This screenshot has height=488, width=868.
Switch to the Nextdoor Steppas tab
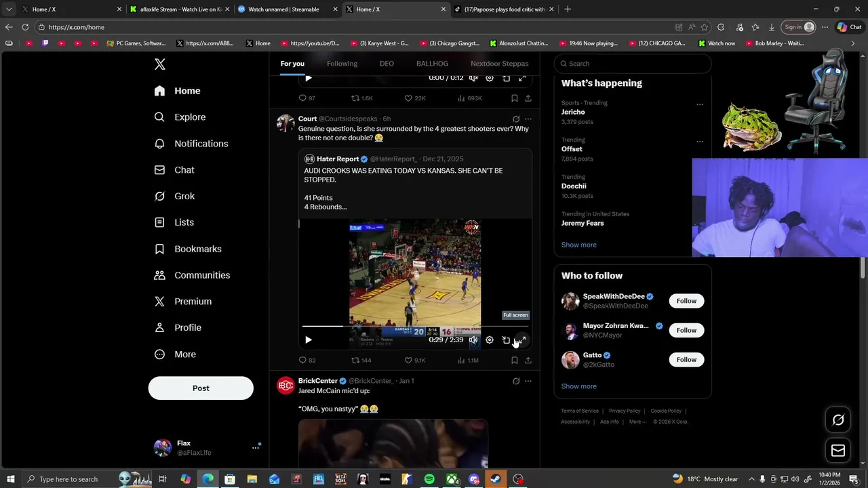click(x=499, y=64)
